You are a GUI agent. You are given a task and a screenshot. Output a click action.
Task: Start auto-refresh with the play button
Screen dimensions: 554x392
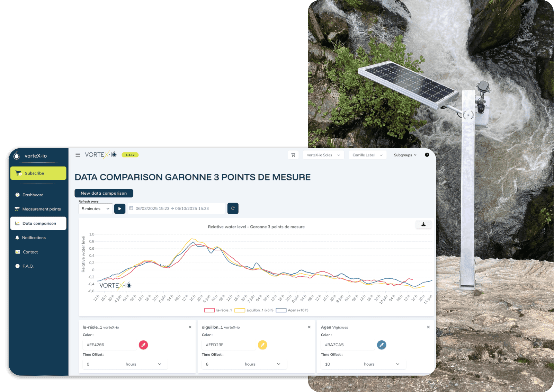(x=120, y=209)
